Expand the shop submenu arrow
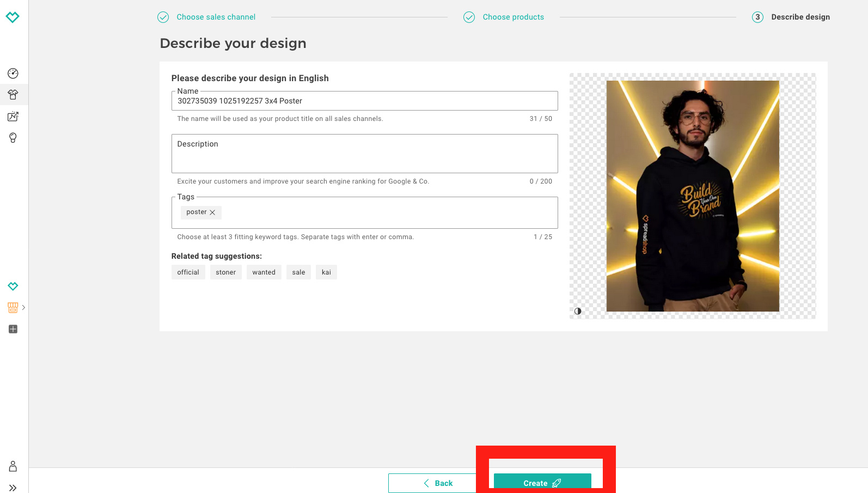This screenshot has width=868, height=493. tap(23, 308)
